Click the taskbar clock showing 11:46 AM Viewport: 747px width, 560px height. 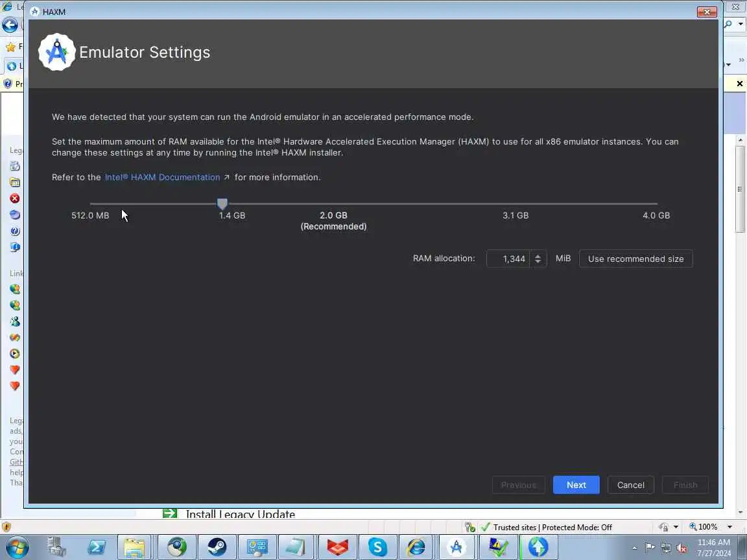click(x=714, y=548)
